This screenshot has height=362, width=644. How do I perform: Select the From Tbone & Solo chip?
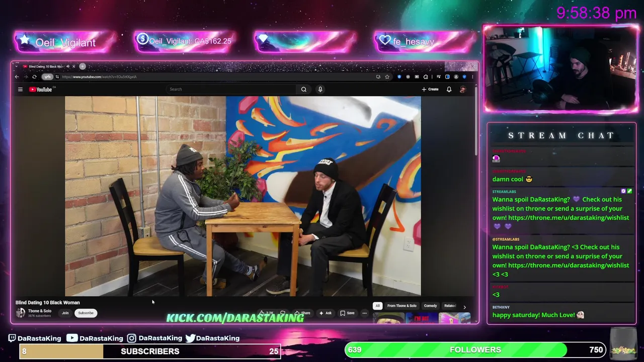coord(402,306)
